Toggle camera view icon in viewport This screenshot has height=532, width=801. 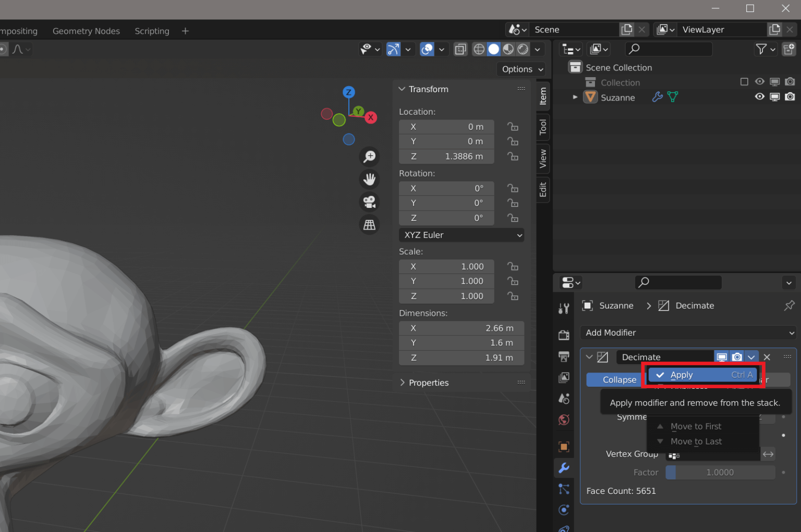tap(370, 202)
